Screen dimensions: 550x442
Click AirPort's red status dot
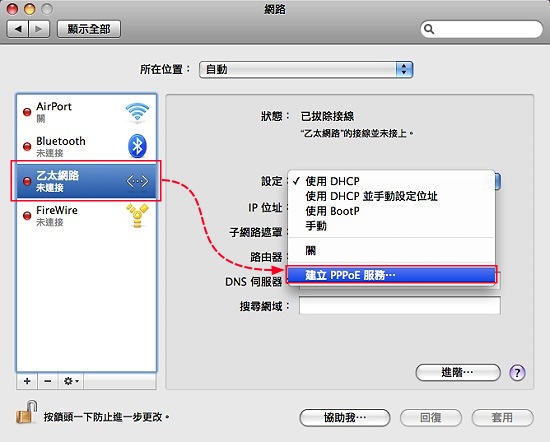click(x=27, y=112)
